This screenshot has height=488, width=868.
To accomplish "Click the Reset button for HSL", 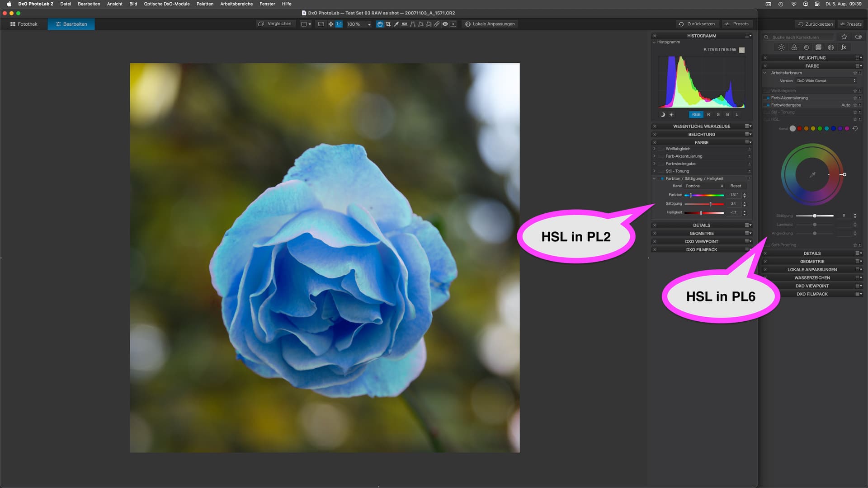I will tap(736, 186).
